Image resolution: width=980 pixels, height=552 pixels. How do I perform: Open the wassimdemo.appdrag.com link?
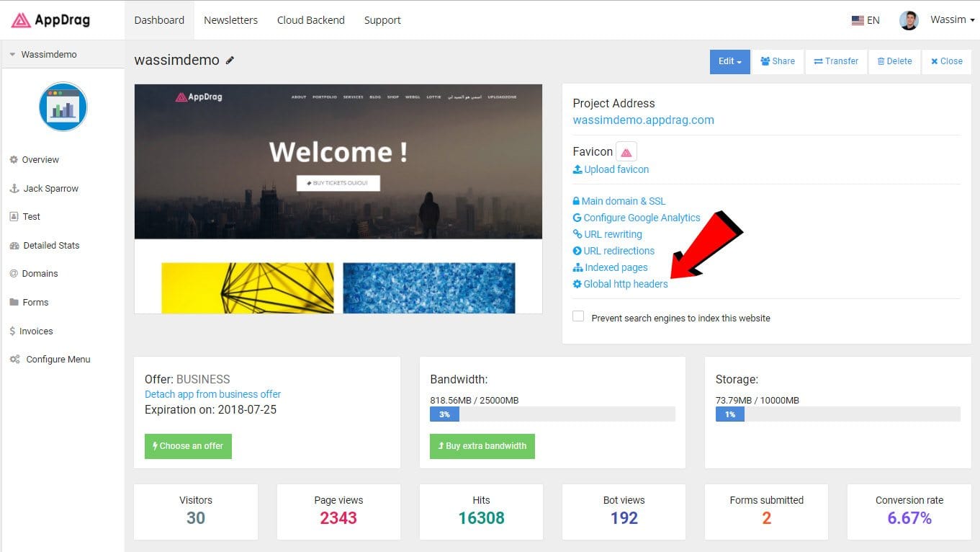(x=644, y=120)
